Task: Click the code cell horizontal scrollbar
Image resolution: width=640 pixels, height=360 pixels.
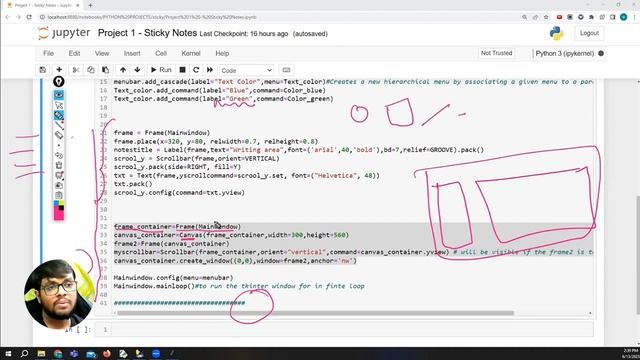Action: coord(315,313)
